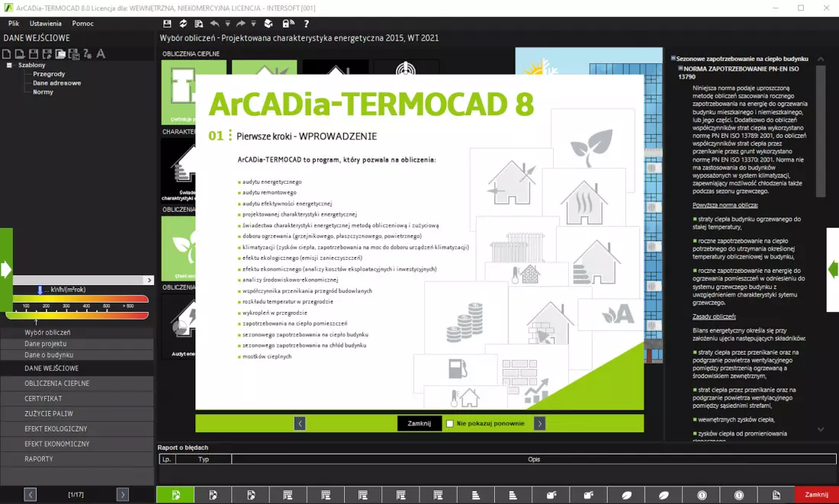Switch to RAPORTY section
The image size is (839, 504).
(x=77, y=458)
